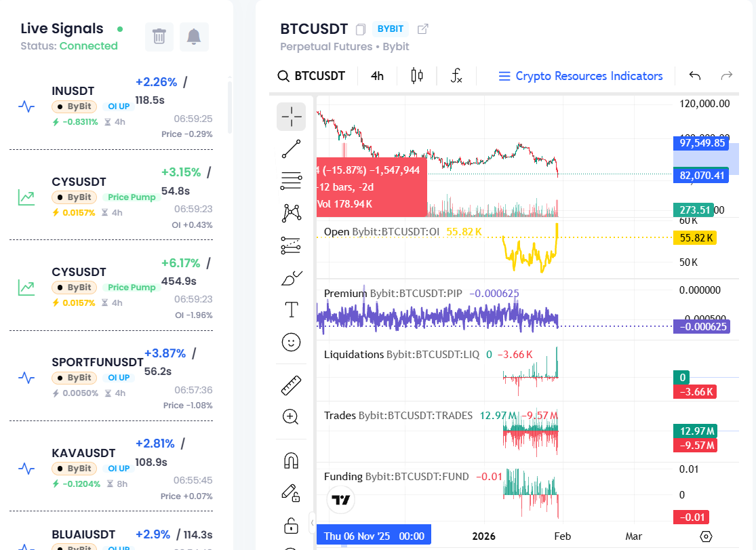Select the ruler measure tool
Image resolution: width=756 pixels, height=550 pixels.
click(292, 385)
